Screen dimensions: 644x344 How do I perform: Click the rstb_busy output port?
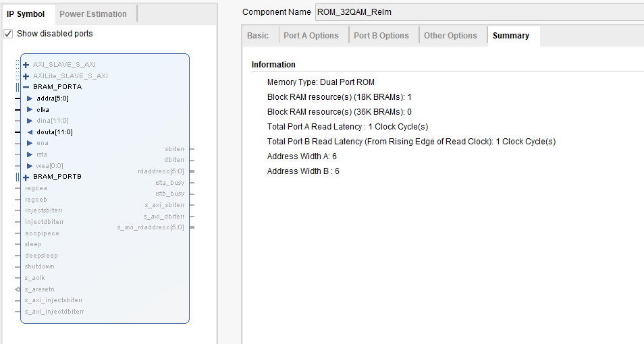click(x=169, y=194)
